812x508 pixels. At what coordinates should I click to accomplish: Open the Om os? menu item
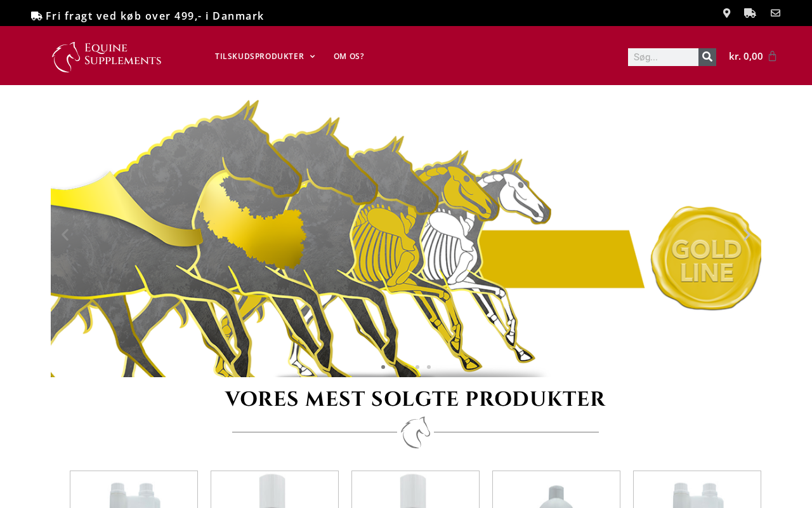pos(349,57)
